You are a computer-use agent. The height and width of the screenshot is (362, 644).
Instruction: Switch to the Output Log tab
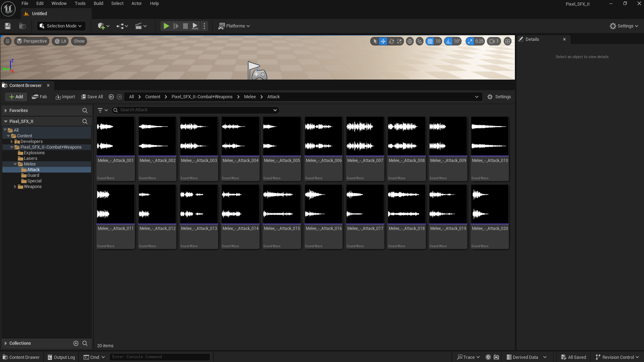(61, 357)
